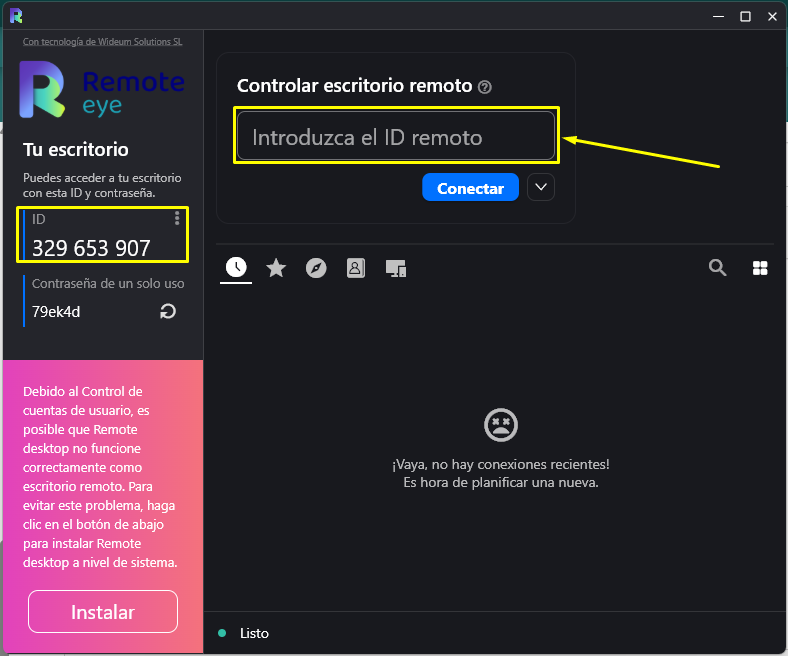
Task: Click the search magnifier icon
Action: pos(717,267)
